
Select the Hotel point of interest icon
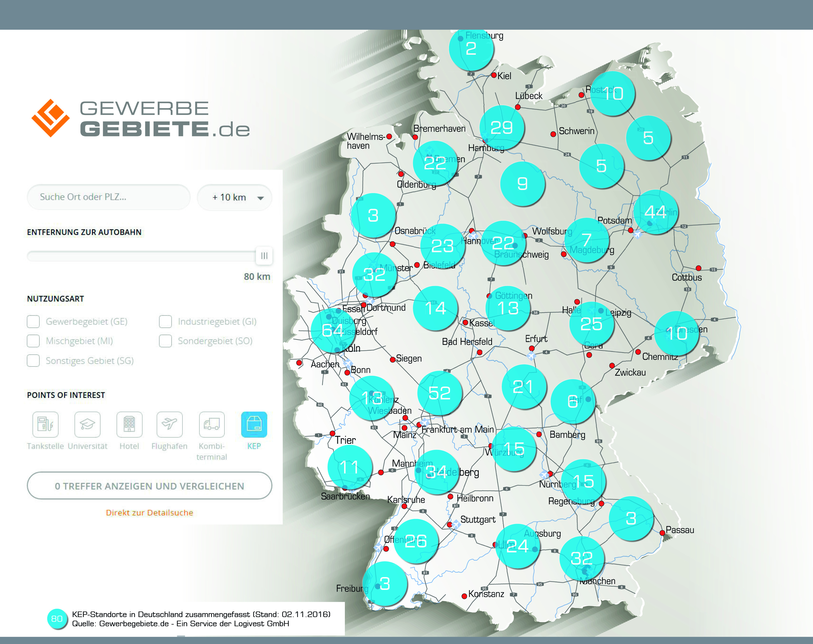point(129,424)
